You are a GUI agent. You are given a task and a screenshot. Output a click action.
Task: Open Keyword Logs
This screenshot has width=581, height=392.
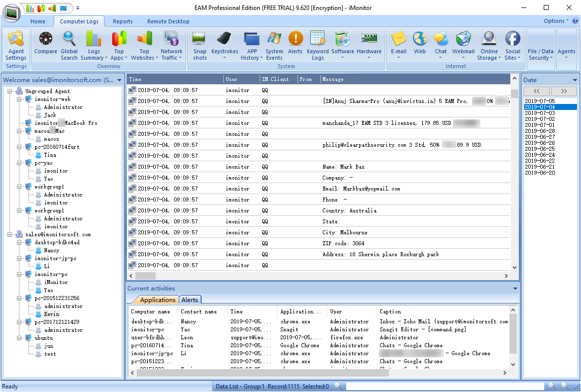point(317,46)
